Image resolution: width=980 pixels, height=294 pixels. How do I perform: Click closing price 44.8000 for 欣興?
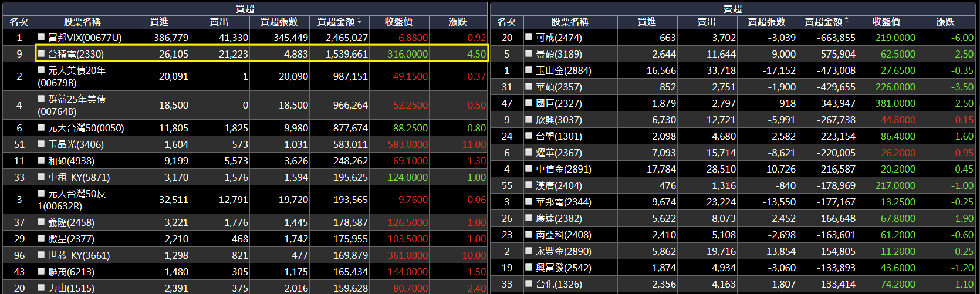898,120
